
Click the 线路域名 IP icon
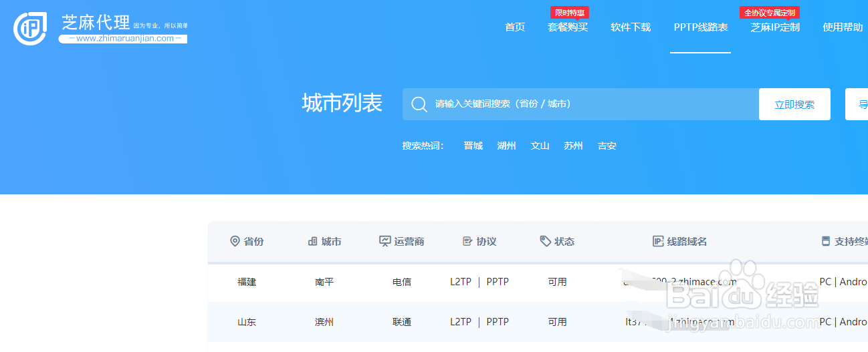coord(658,241)
